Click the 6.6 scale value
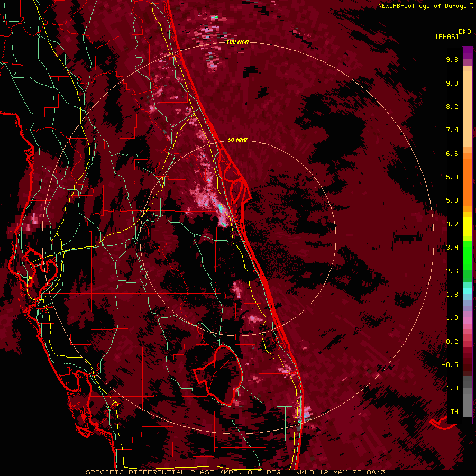This screenshot has height=476, width=476. tap(452, 153)
